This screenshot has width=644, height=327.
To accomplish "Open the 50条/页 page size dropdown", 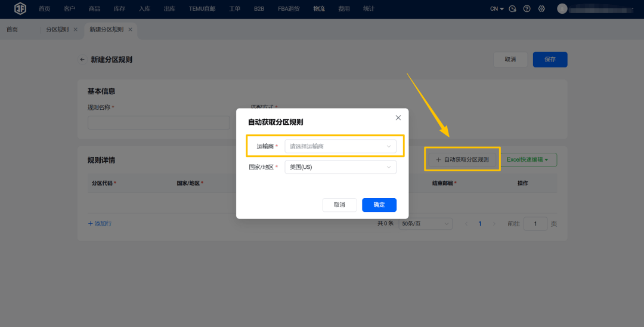I will pyautogui.click(x=425, y=224).
